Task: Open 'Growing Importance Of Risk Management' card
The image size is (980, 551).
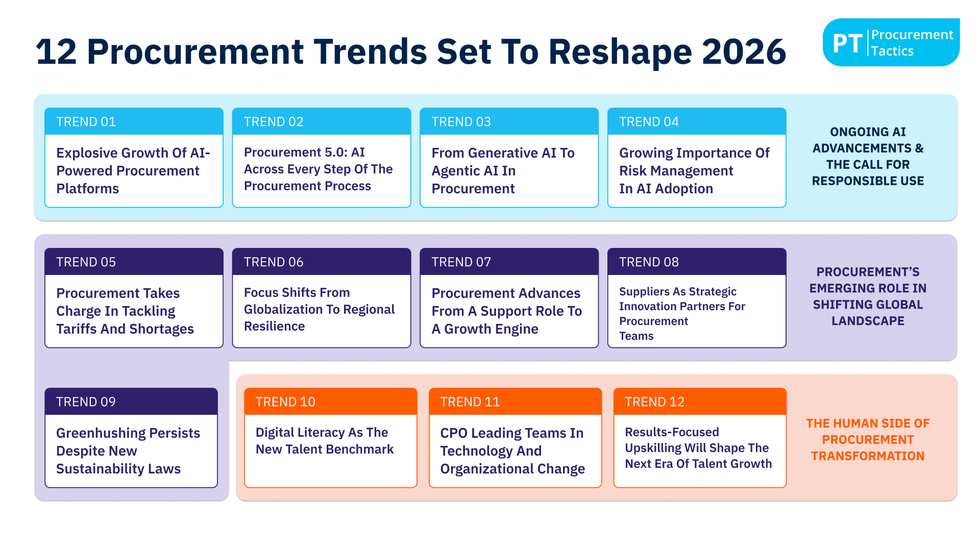Action: coord(696,170)
